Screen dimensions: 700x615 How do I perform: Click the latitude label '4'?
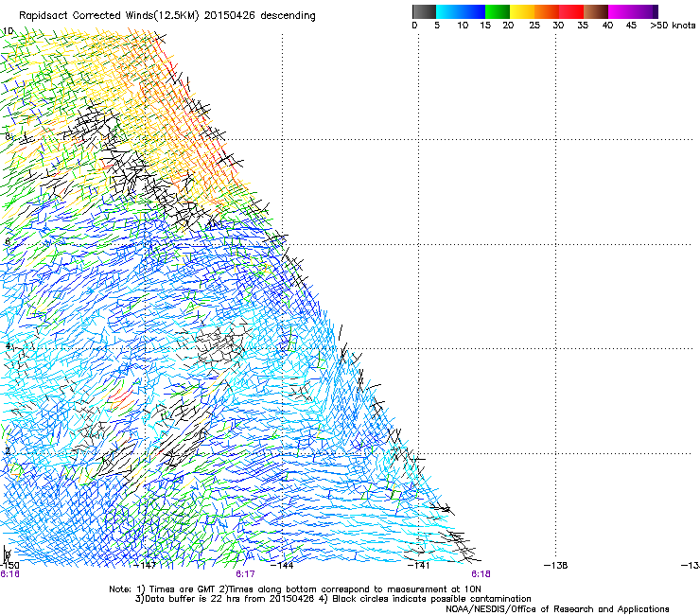[8, 345]
